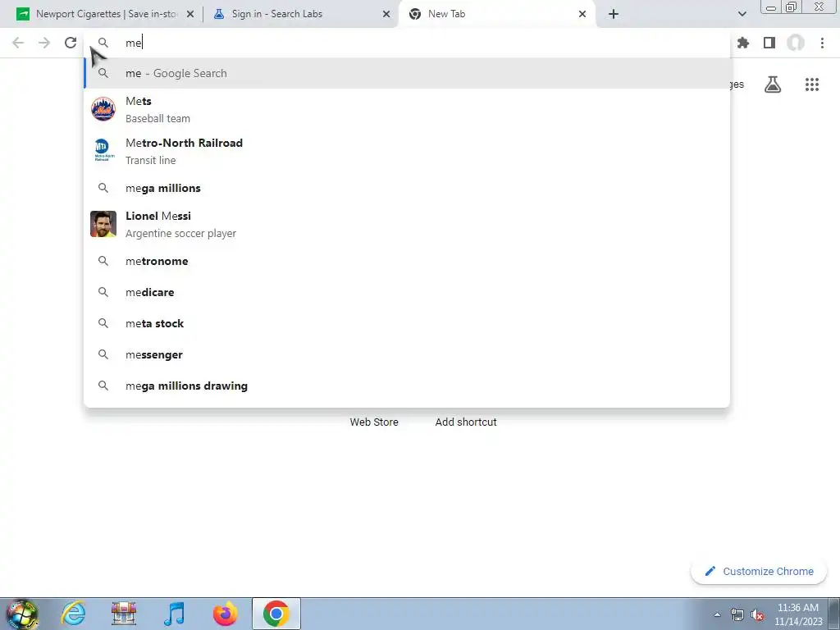This screenshot has width=840, height=630.
Task: Select the 'medicare' suggestion
Action: (x=407, y=292)
